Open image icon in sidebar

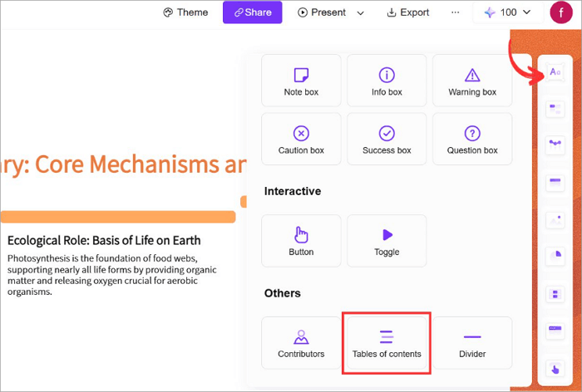555,220
